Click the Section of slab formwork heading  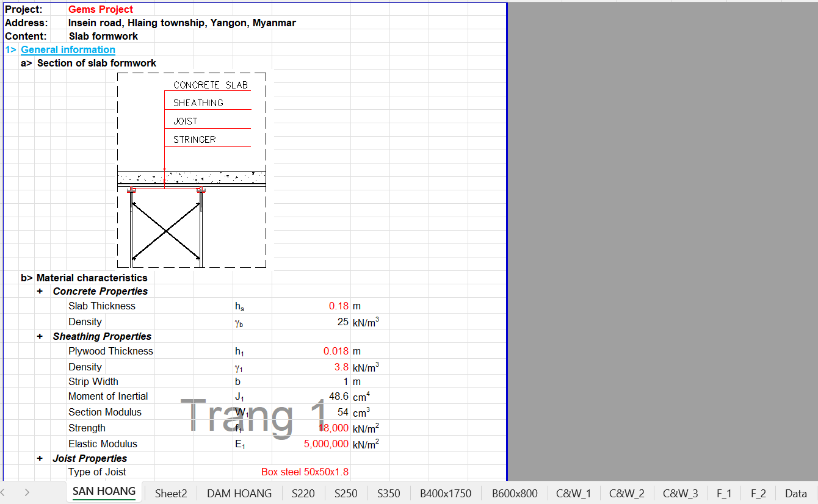(x=96, y=63)
